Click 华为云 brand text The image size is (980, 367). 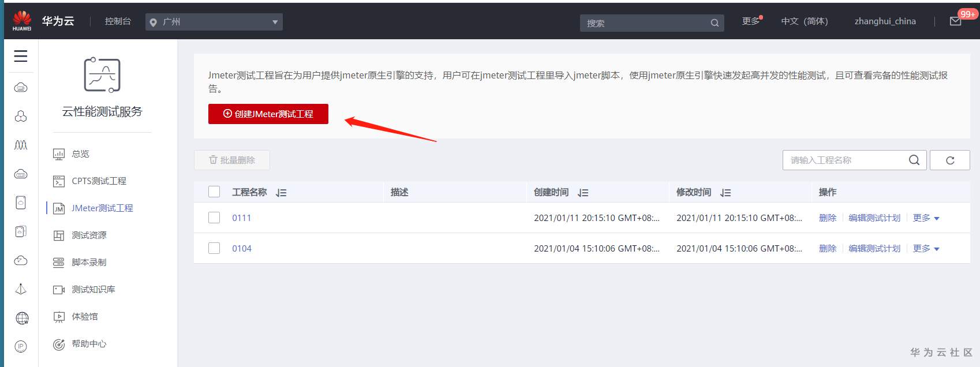tap(58, 21)
